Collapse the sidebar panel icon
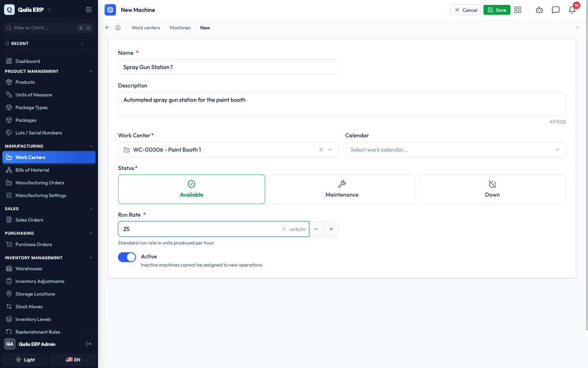 pos(89,9)
